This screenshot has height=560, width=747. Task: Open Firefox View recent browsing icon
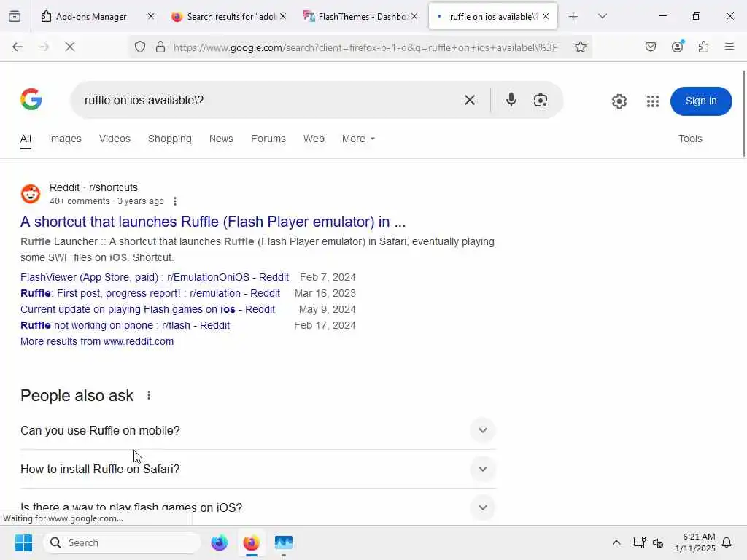tap(15, 16)
